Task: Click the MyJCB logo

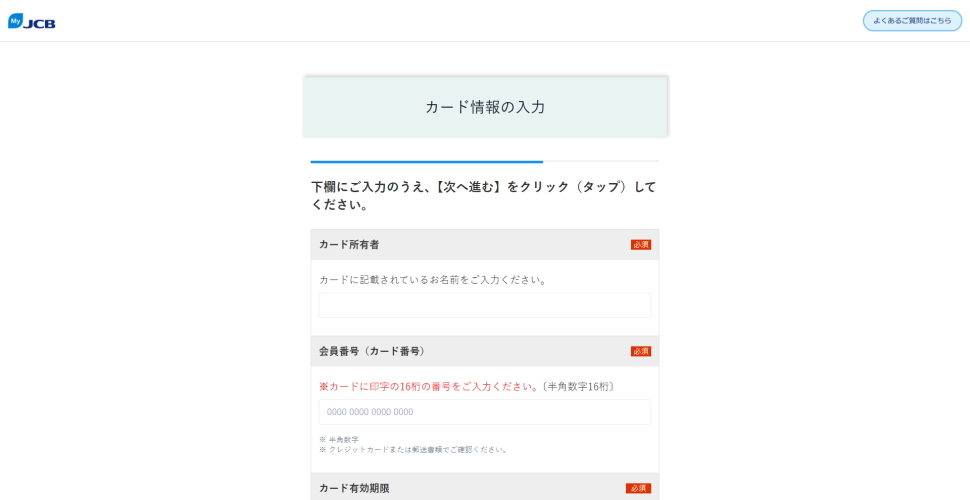Action: click(32, 21)
